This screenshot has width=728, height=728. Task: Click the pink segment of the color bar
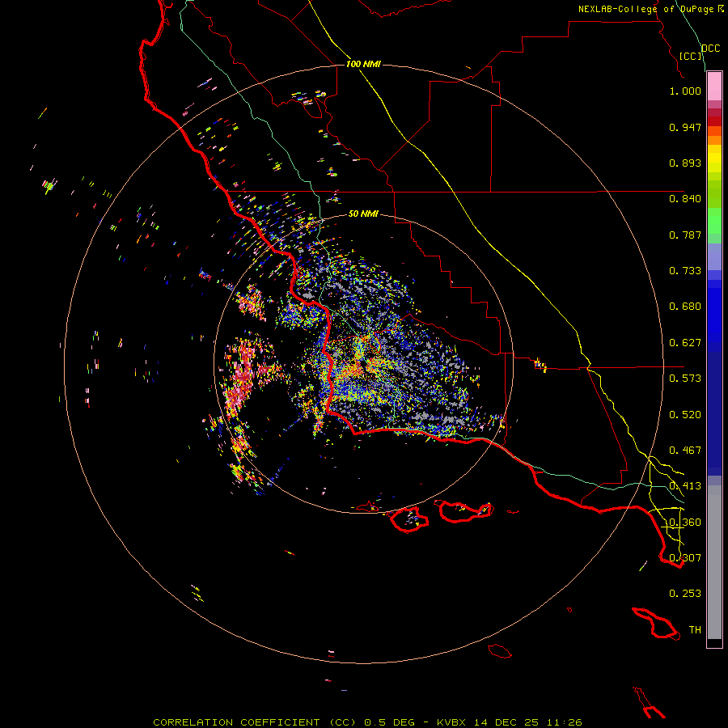point(714,87)
